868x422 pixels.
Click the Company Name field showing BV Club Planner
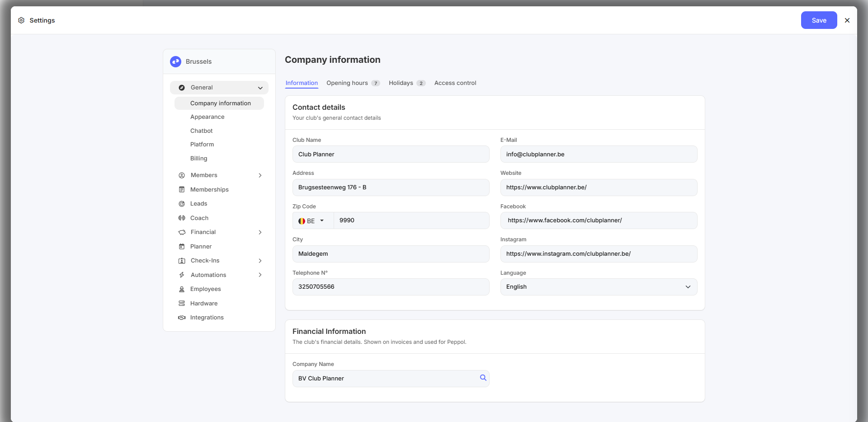pos(391,379)
